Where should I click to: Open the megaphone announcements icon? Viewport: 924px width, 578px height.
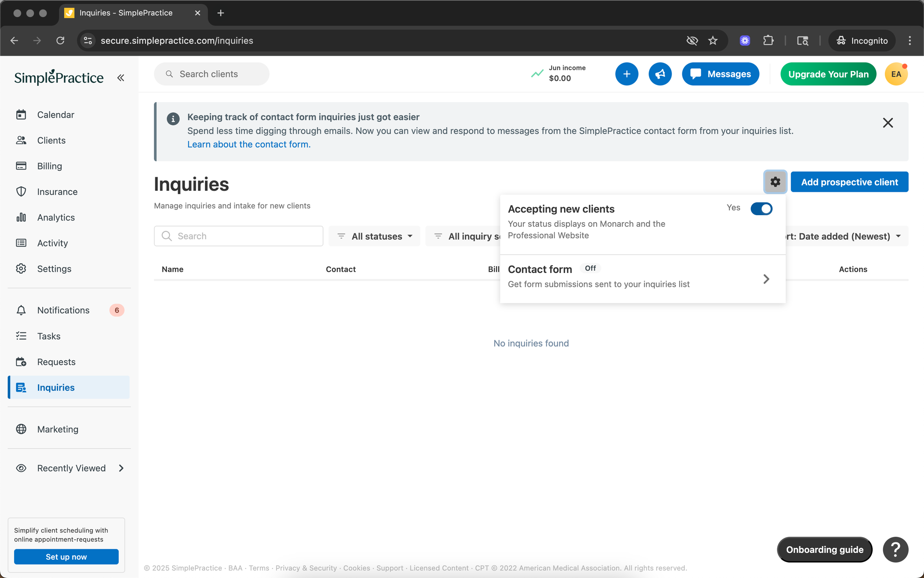point(660,74)
